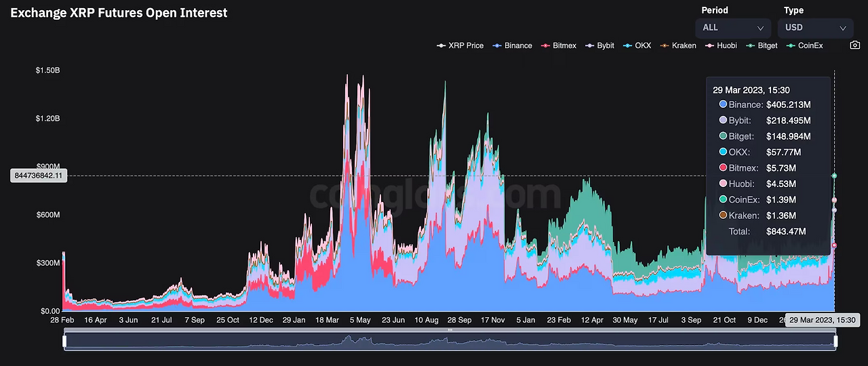Hide Bitmex series in legend
Image resolution: width=868 pixels, height=366 pixels.
(x=559, y=45)
